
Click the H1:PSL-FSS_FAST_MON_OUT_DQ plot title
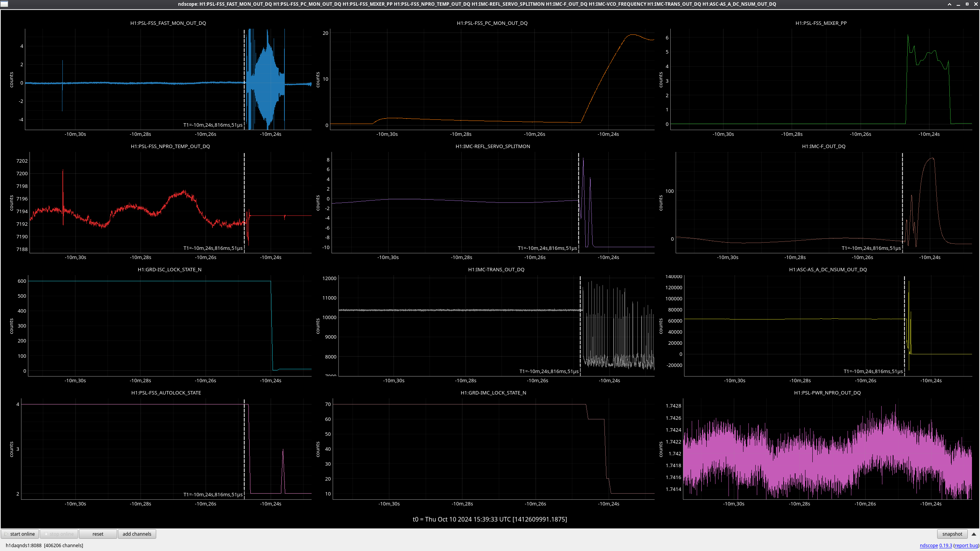pos(168,23)
